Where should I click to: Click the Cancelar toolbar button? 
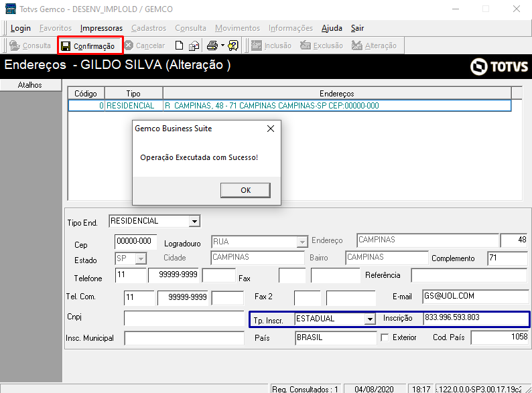click(x=145, y=46)
